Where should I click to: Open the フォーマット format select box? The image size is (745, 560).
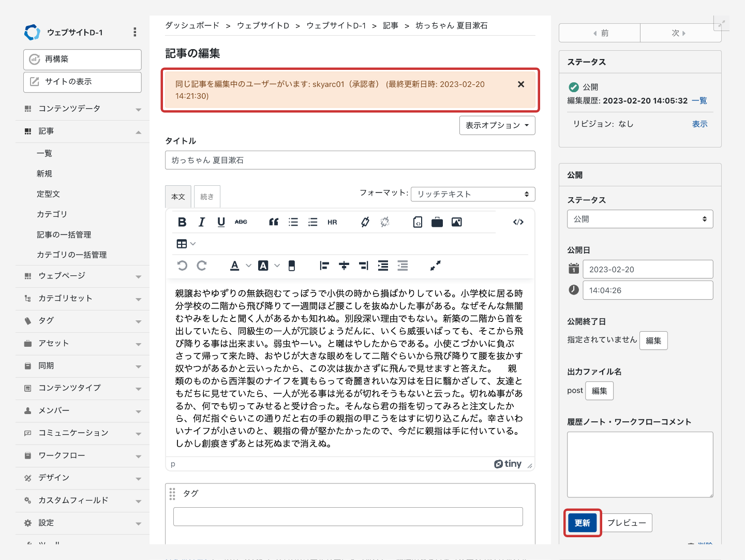[x=473, y=194]
